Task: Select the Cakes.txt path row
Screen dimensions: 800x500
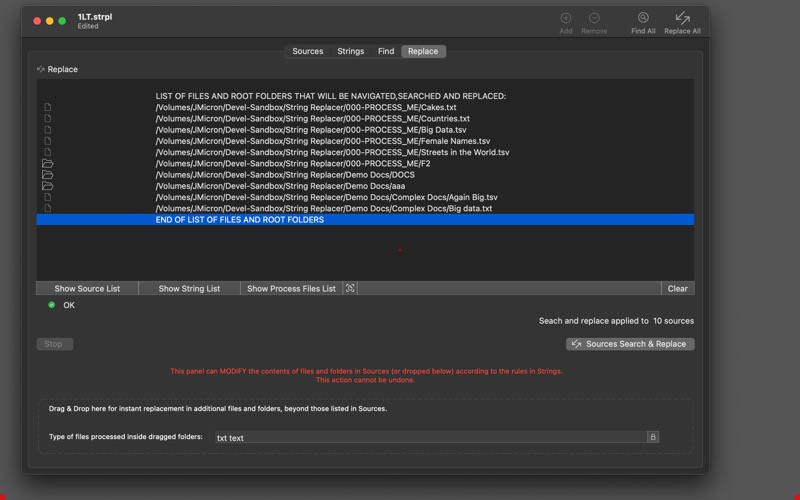Action: pyautogui.click(x=365, y=107)
